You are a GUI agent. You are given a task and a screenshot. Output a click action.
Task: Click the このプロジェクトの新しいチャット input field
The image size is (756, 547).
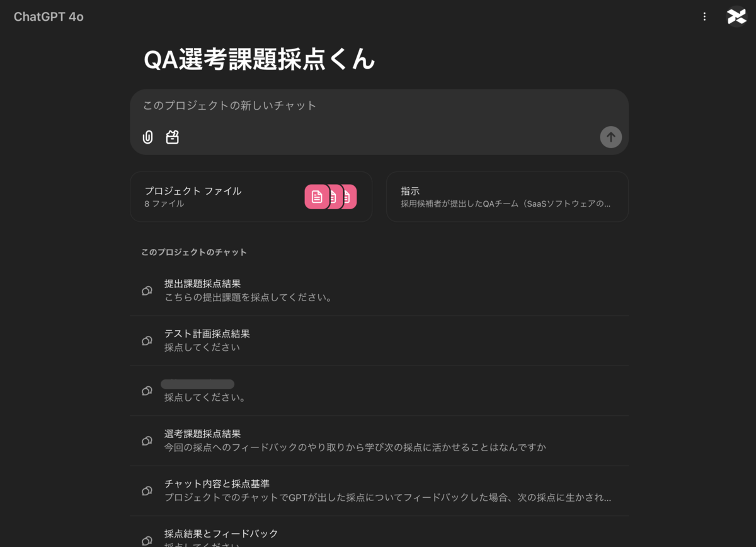(378, 106)
